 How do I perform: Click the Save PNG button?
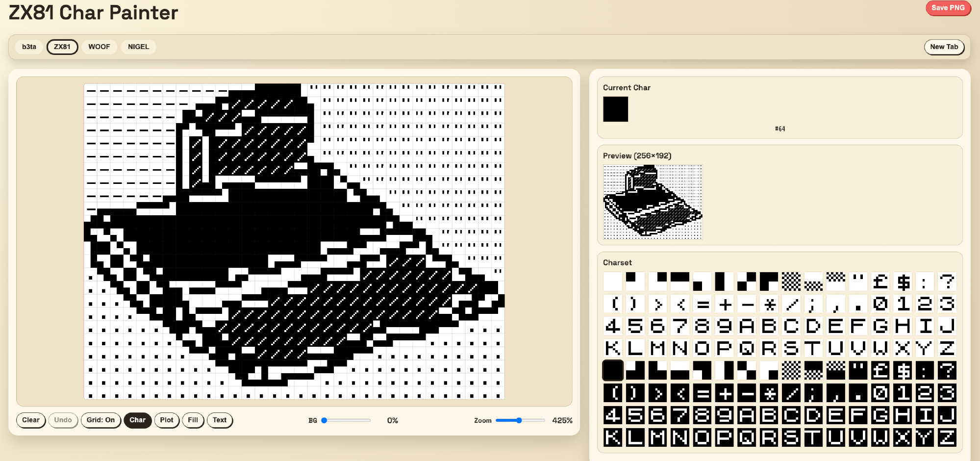(948, 8)
